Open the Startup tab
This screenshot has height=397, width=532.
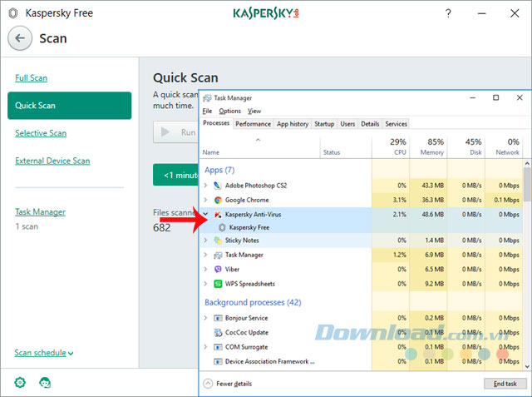(x=324, y=124)
